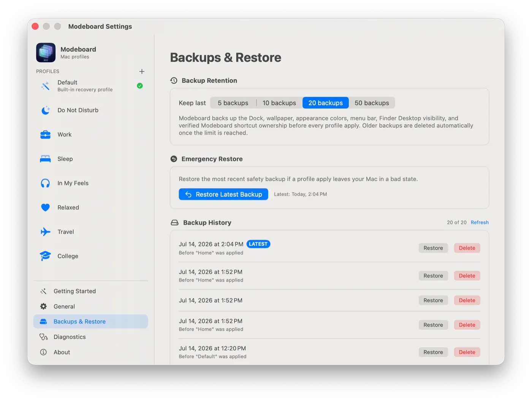Click the PROFILES section header
Screen dimensions: 532x401
click(47, 71)
